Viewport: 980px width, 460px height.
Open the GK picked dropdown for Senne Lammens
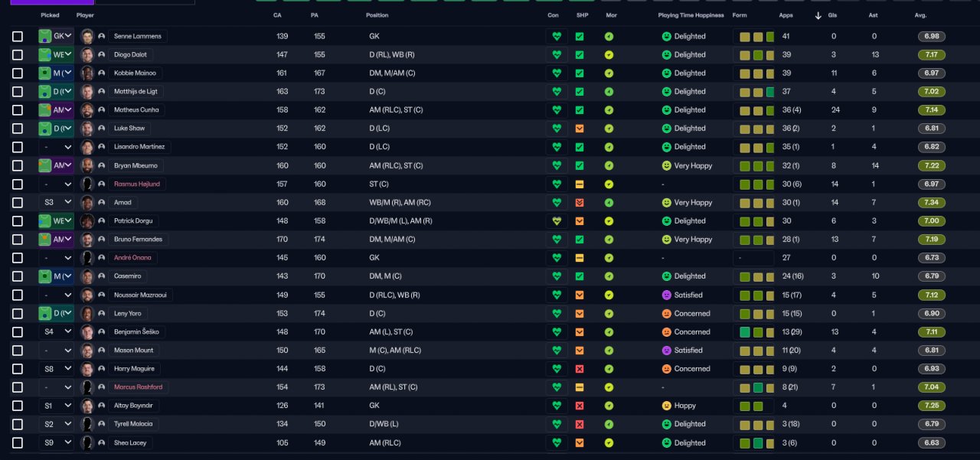coord(56,36)
